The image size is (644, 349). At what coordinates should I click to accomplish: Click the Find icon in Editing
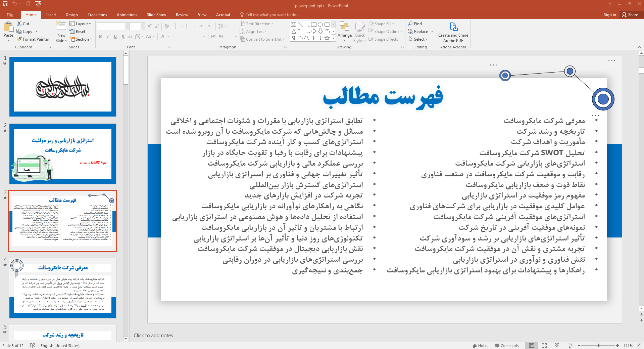415,24
